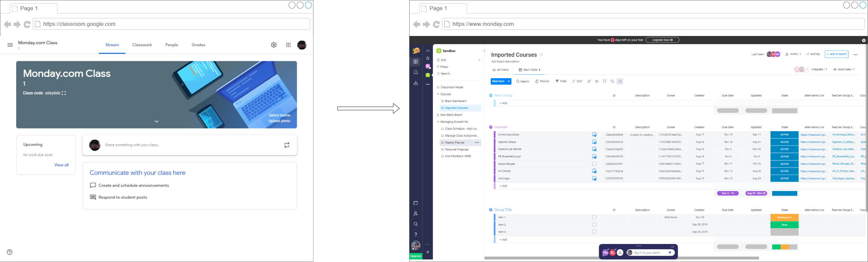Click Working on it status for Item 1
The width and height of the screenshot is (868, 262).
pos(785,218)
